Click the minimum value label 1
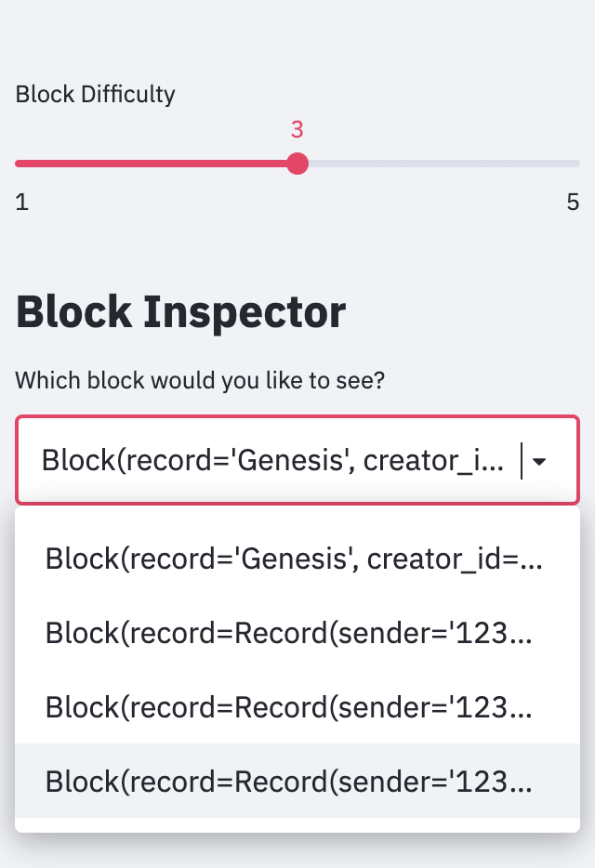 21,202
